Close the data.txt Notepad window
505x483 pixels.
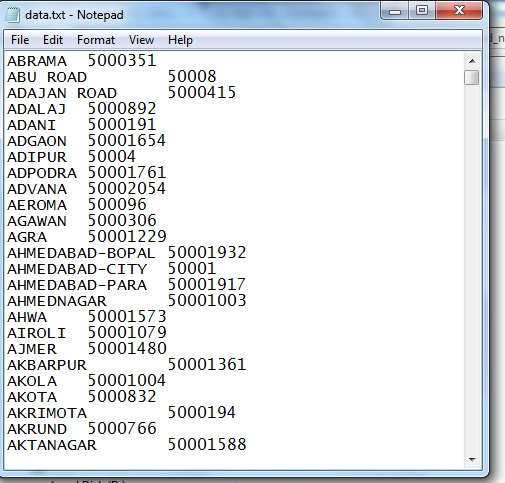tap(459, 11)
